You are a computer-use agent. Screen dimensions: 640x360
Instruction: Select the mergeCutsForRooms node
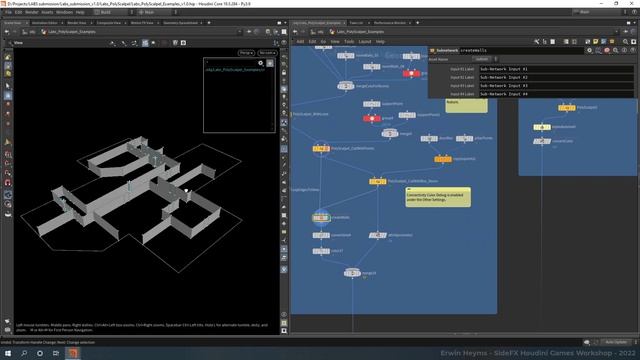tap(346, 86)
